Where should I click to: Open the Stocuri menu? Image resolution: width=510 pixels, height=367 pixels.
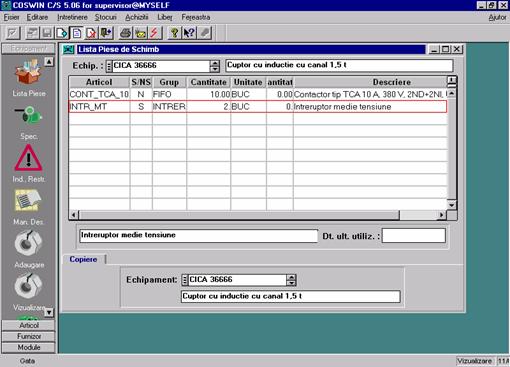tap(106, 17)
